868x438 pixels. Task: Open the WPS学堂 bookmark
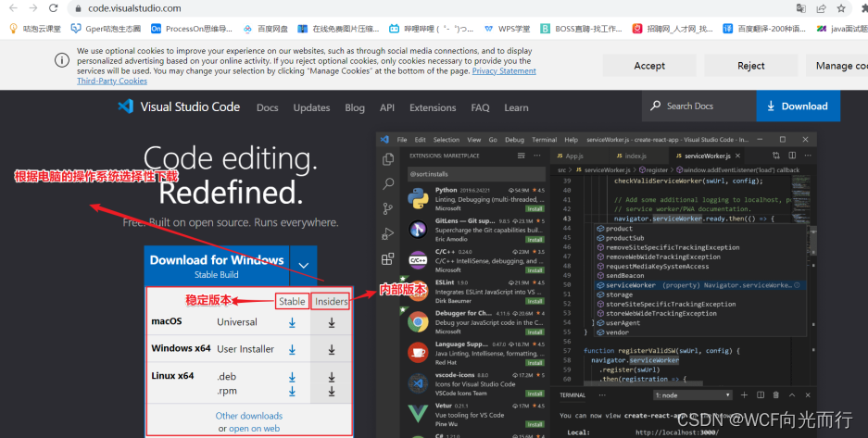507,29
